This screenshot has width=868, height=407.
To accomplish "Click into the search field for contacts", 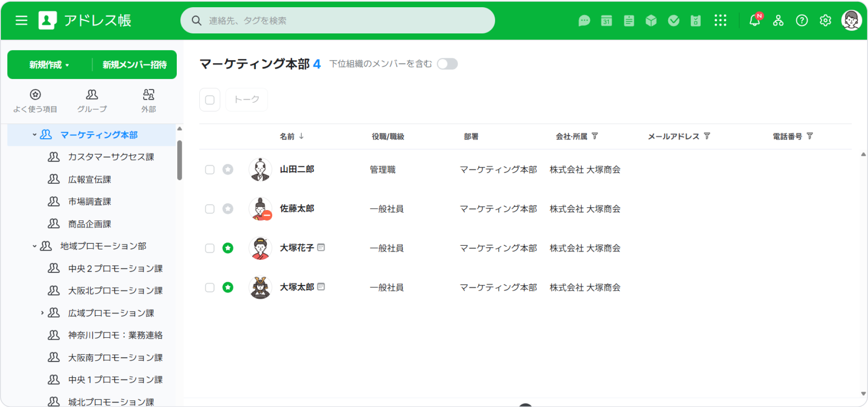I will (x=338, y=20).
